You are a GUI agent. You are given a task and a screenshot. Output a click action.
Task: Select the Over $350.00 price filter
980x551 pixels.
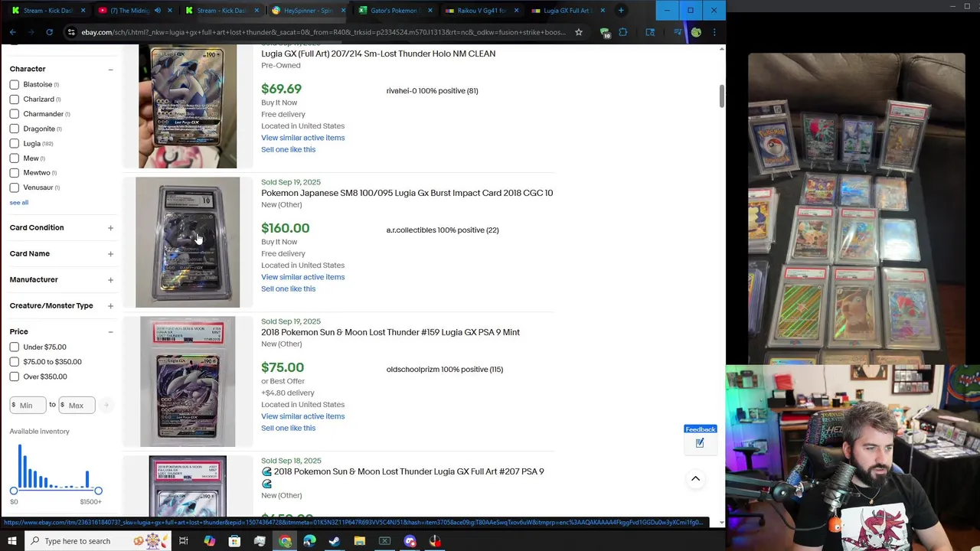point(15,377)
